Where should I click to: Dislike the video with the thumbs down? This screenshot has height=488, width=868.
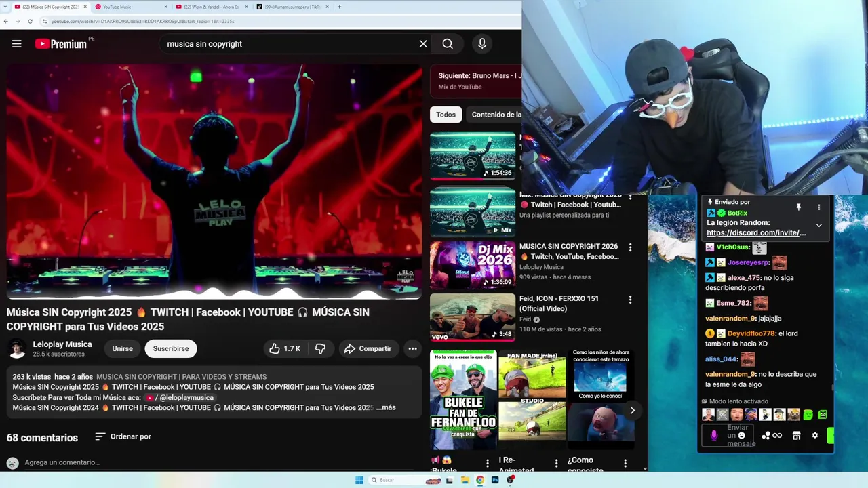tap(320, 348)
